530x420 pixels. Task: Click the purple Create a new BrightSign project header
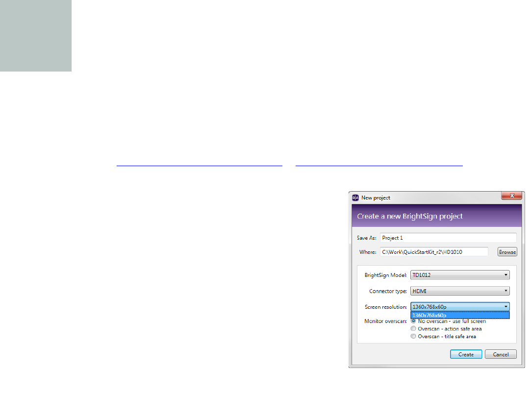[437, 216]
